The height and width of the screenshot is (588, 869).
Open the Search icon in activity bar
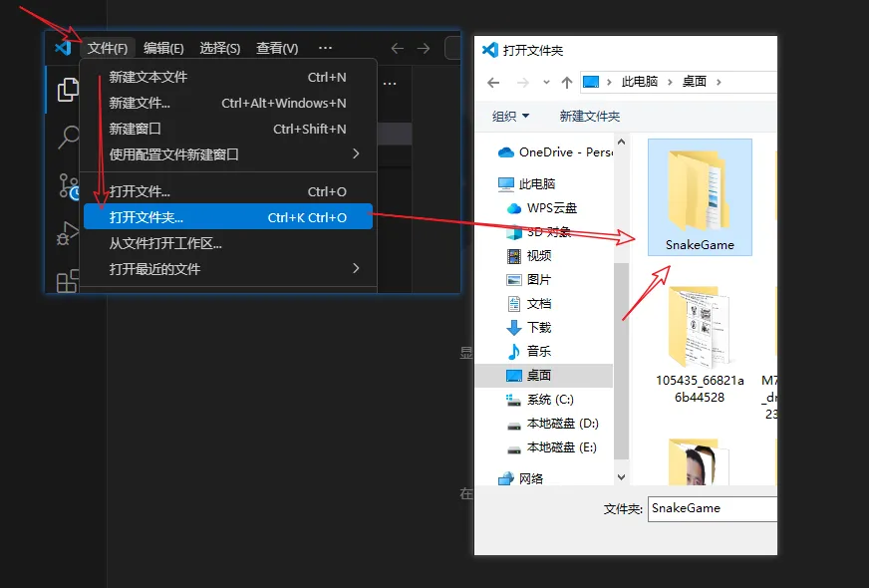[x=69, y=137]
